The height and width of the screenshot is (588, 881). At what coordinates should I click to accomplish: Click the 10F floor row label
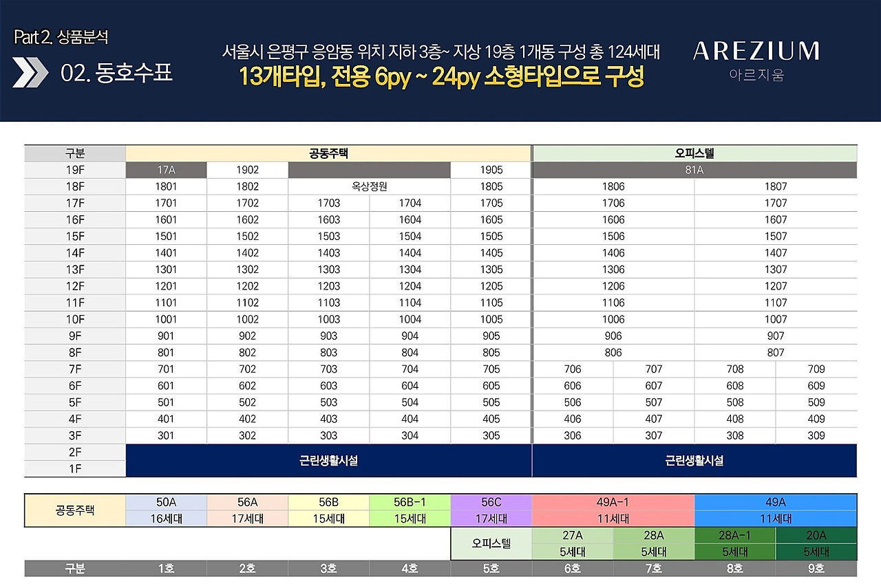[75, 319]
